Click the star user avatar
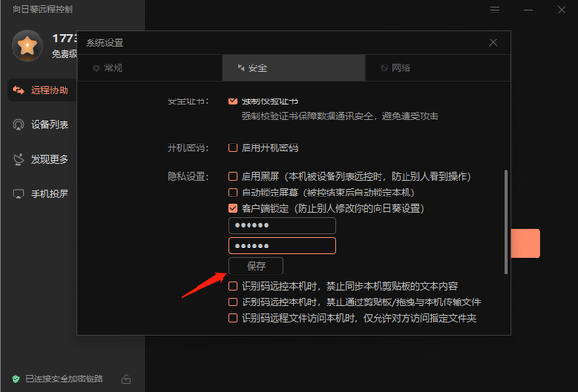The image size is (578, 392). (x=27, y=45)
